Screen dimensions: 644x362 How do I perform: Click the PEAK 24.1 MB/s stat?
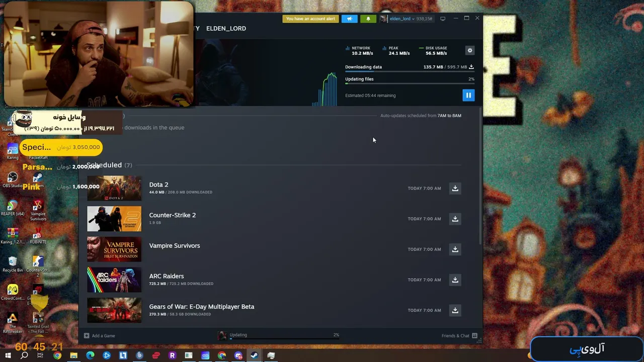click(396, 51)
